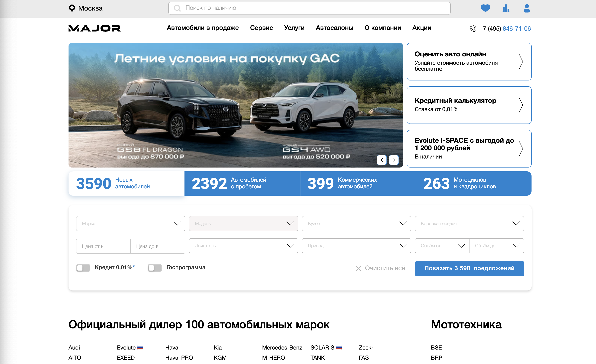Toggle the Кредит 0,01% switch

(83, 268)
